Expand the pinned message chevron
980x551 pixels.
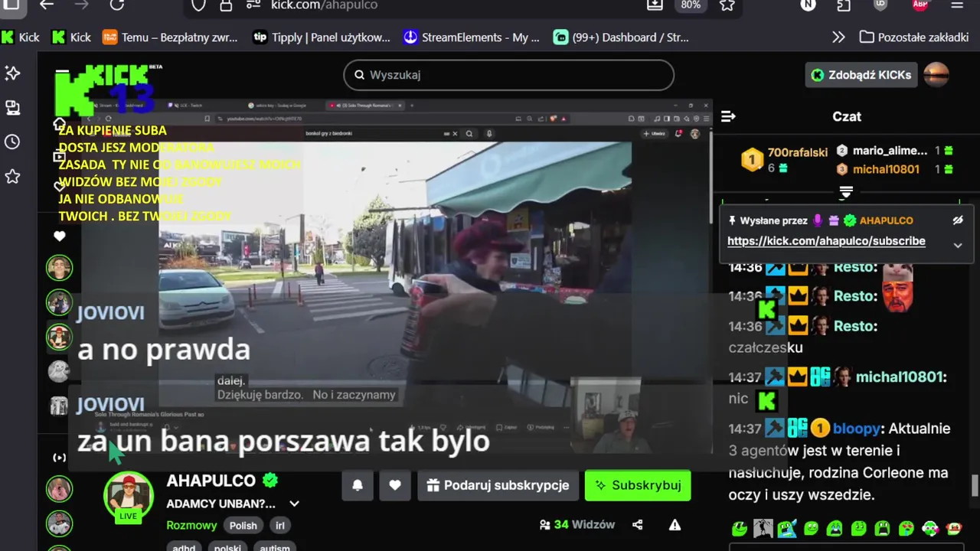pyautogui.click(x=957, y=246)
